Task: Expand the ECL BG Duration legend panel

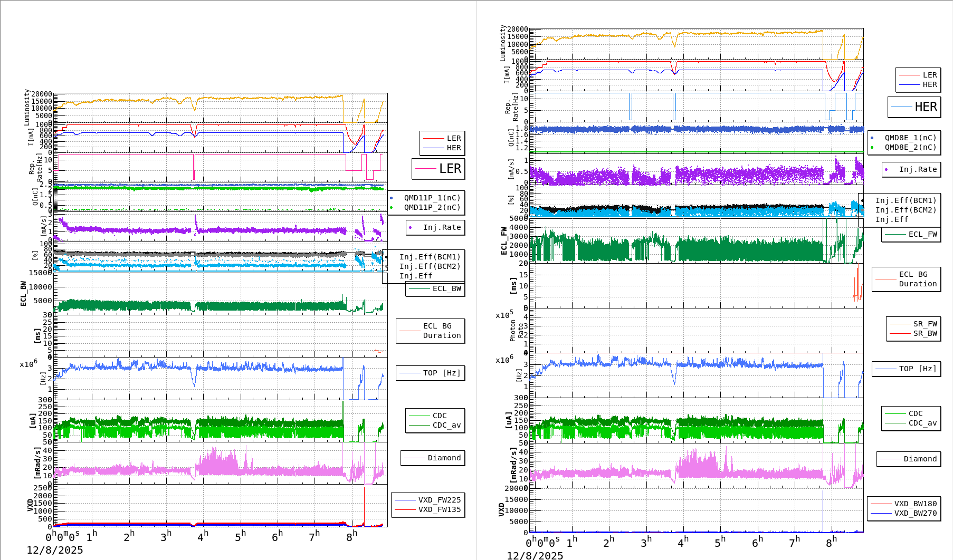Action: 430,331
